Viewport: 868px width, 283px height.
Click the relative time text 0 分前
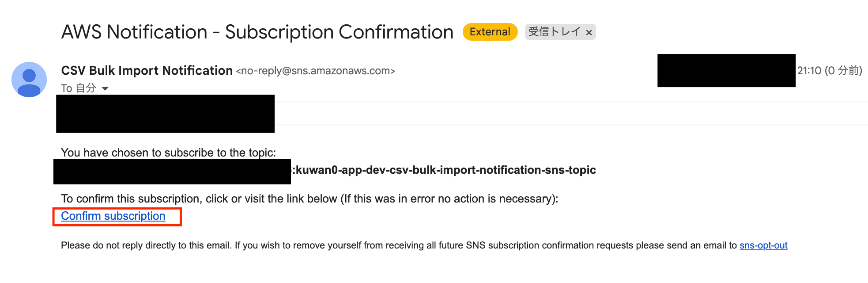pyautogui.click(x=843, y=71)
